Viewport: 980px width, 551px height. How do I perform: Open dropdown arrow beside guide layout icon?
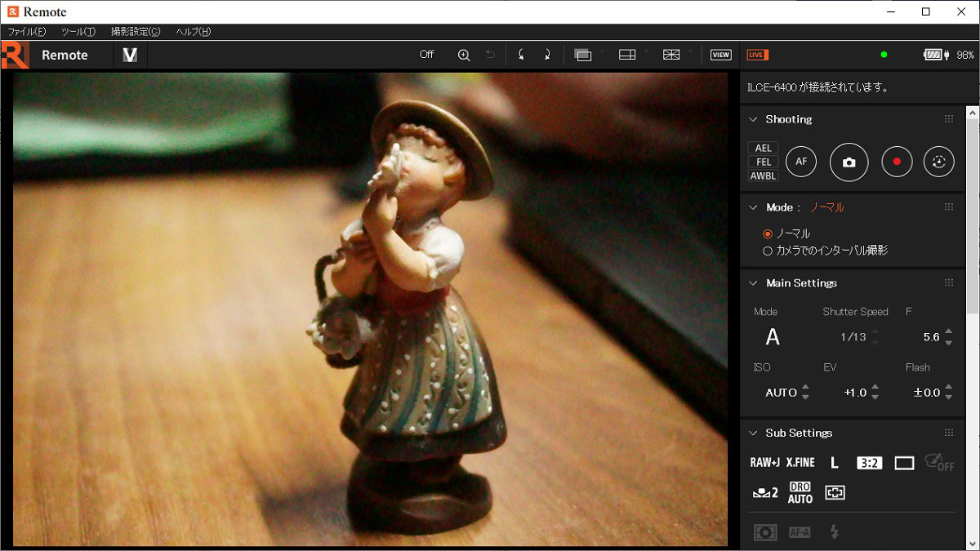pos(647,51)
